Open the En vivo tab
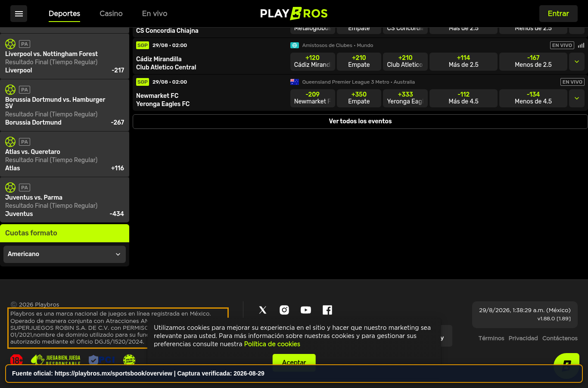The height and width of the screenshot is (388, 588). click(155, 14)
